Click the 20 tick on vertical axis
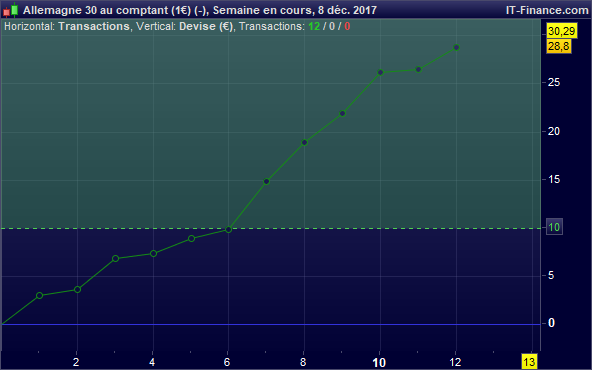Viewport: 592px width, 370px height. [x=554, y=131]
